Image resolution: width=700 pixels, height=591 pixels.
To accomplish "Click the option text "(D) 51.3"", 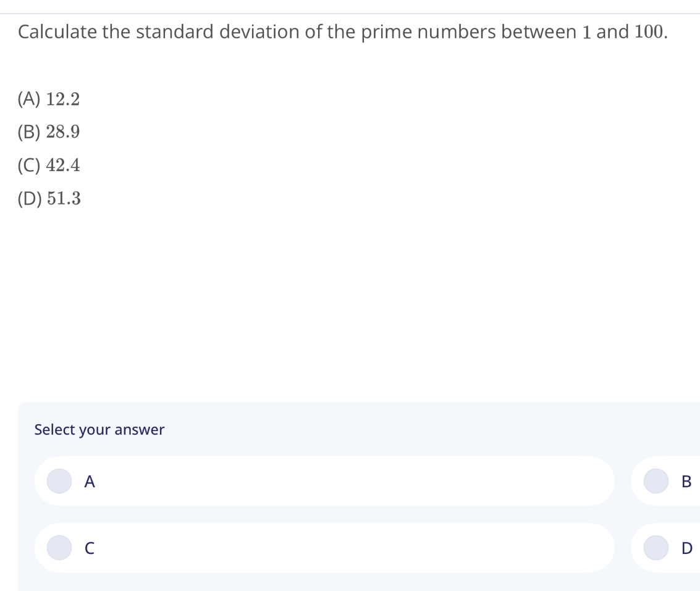I will point(49,198).
